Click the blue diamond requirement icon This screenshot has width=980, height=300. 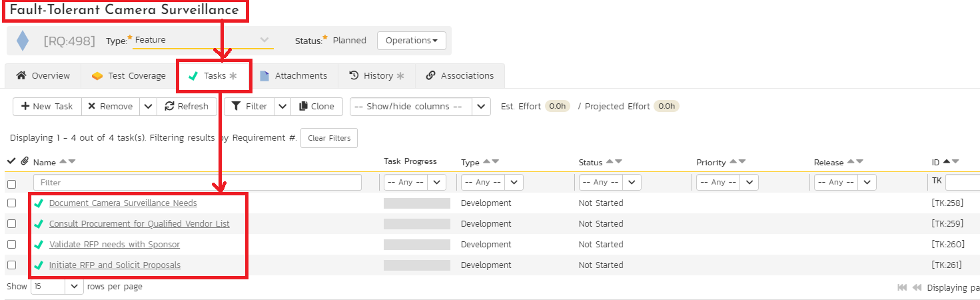(x=23, y=41)
